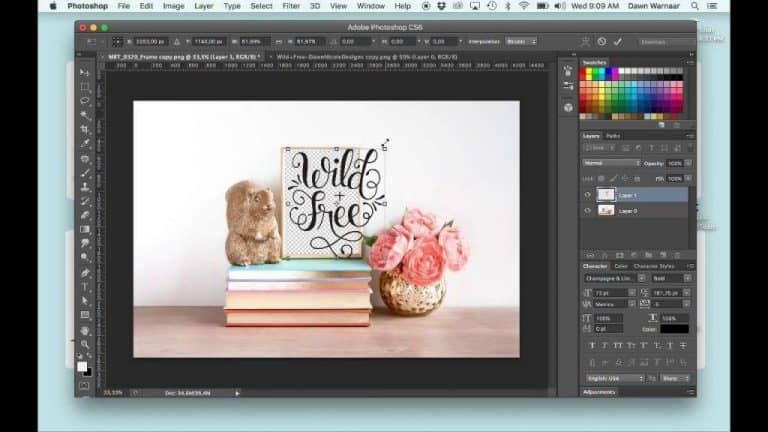Toggle lock transparent pixels
768x432 pixels.
(601, 179)
